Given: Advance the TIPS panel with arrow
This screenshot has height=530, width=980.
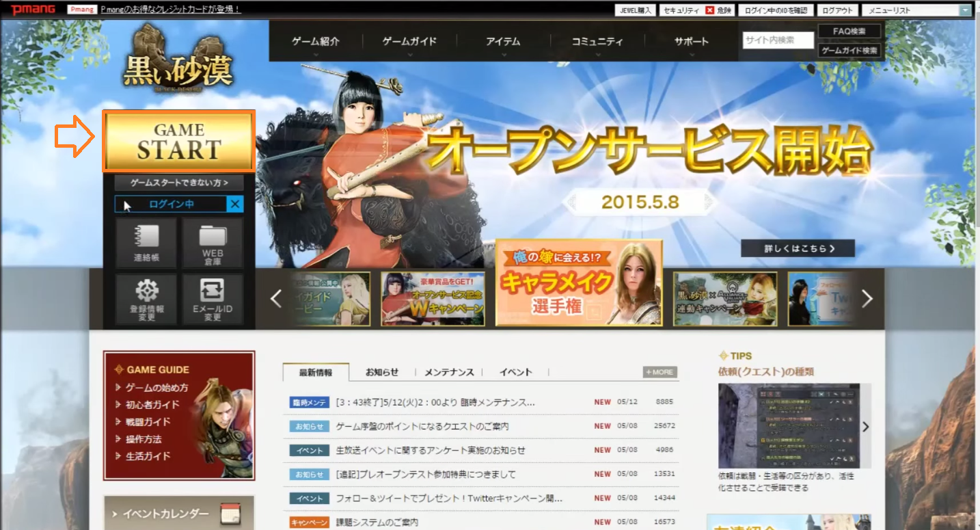Looking at the screenshot, I should pyautogui.click(x=866, y=427).
